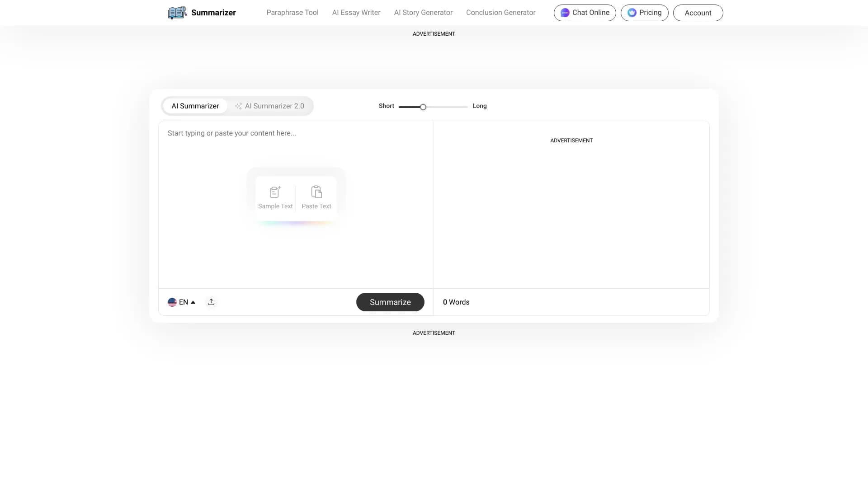Click the US flag icon near EN

(x=172, y=302)
